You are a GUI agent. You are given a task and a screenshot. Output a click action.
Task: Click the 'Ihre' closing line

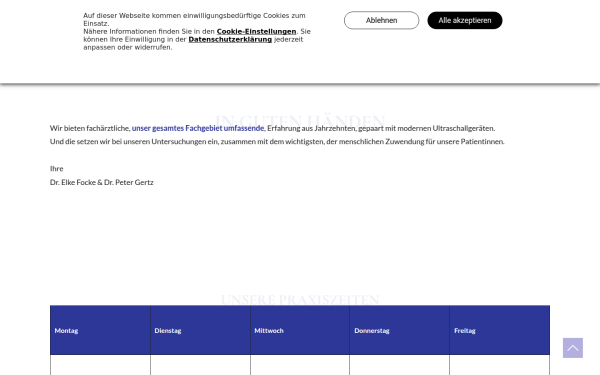(x=57, y=169)
